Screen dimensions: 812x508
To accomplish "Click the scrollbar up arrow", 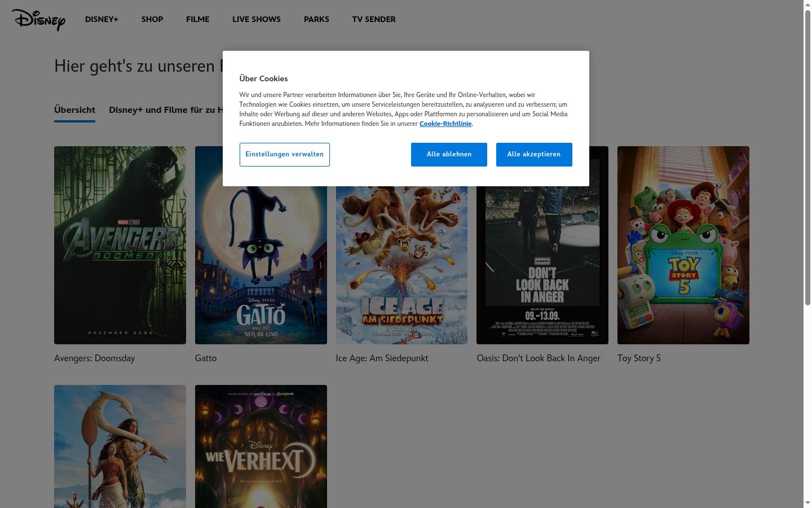I will coord(807,5).
